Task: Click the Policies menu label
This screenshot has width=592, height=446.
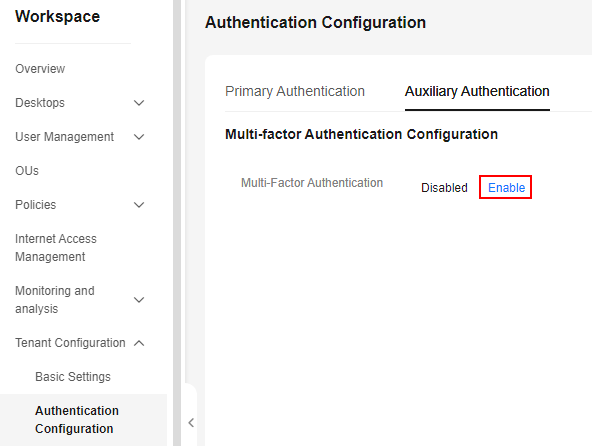Action: 35,205
